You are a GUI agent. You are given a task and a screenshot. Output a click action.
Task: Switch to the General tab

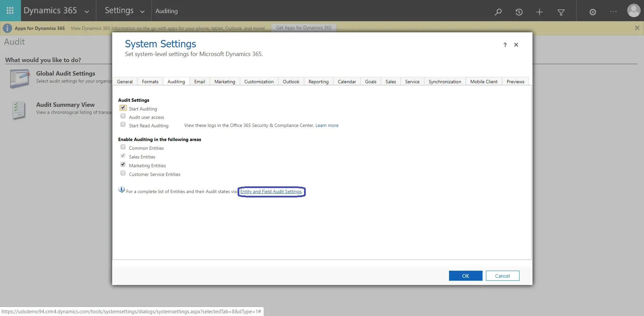125,82
